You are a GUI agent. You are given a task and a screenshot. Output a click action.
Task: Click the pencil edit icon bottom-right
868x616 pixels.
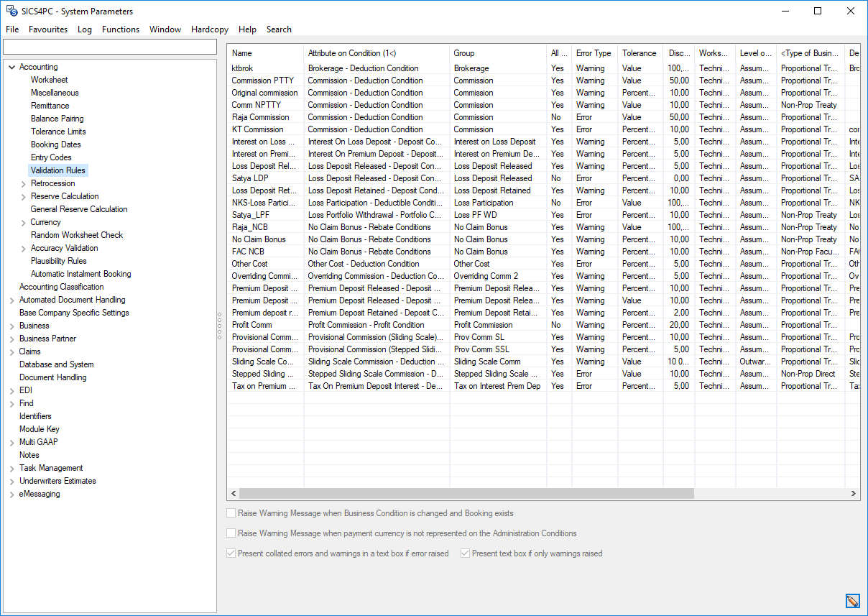[x=852, y=601]
